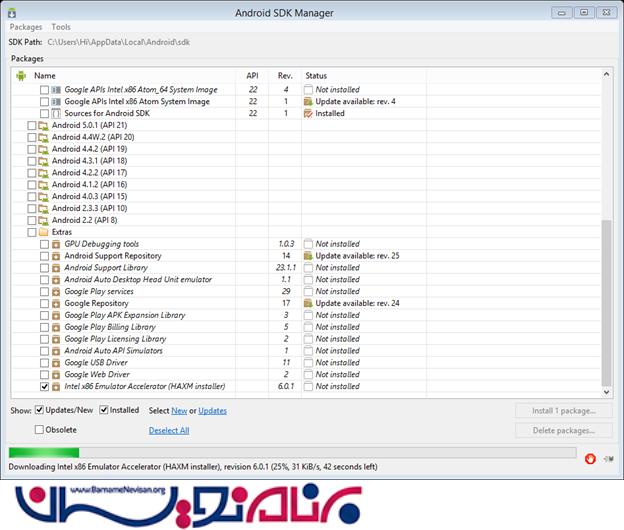Tick the Google Play services checkbox
Image resolution: width=624 pixels, height=530 pixels.
click(x=44, y=291)
